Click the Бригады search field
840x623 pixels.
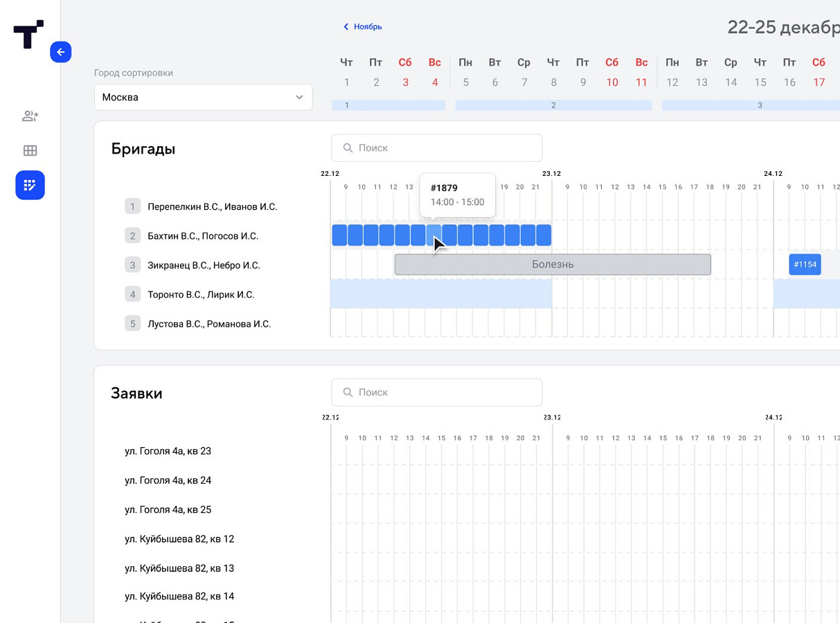coord(437,148)
